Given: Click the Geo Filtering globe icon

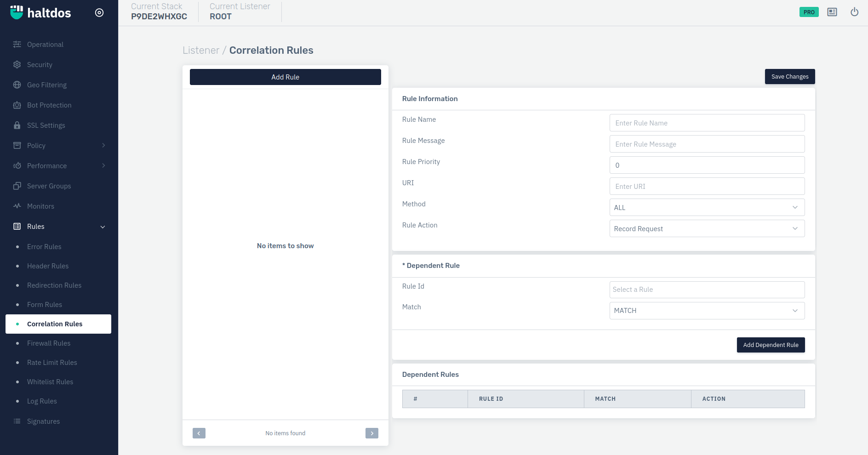Looking at the screenshot, I should (17, 85).
